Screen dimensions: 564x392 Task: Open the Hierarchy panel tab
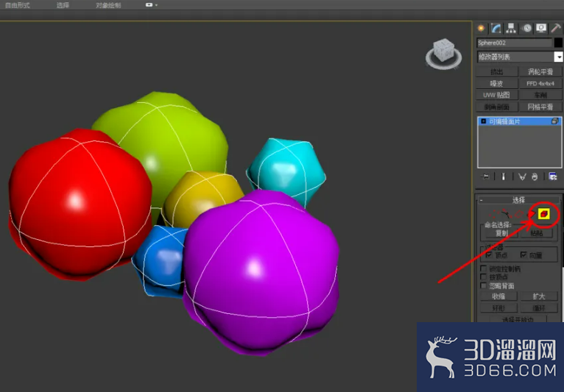coord(511,28)
